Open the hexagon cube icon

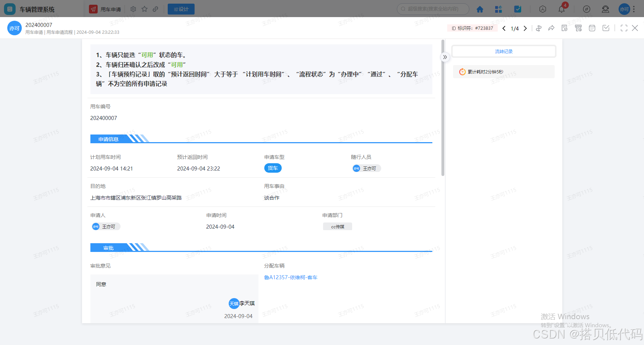(x=543, y=9)
